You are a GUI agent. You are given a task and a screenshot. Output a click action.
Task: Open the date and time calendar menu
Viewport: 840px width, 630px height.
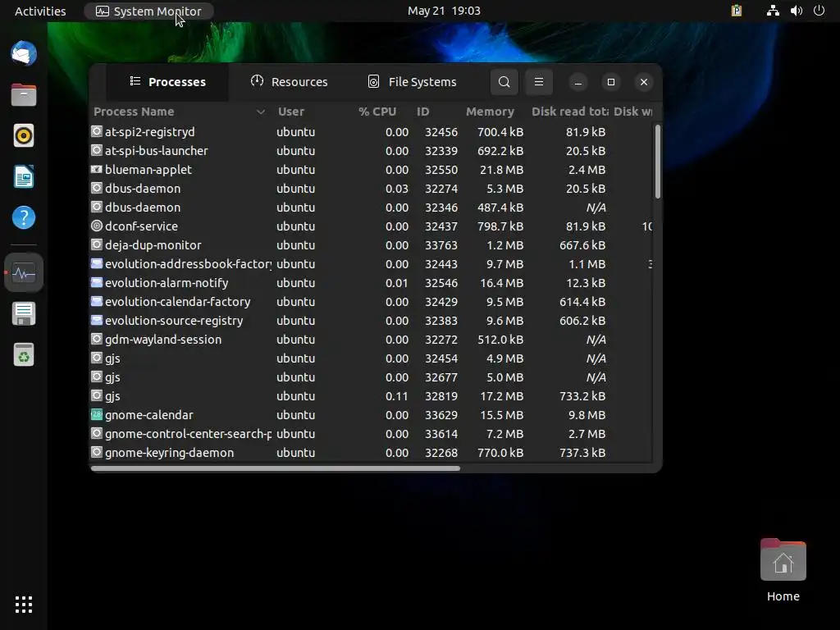coord(444,11)
